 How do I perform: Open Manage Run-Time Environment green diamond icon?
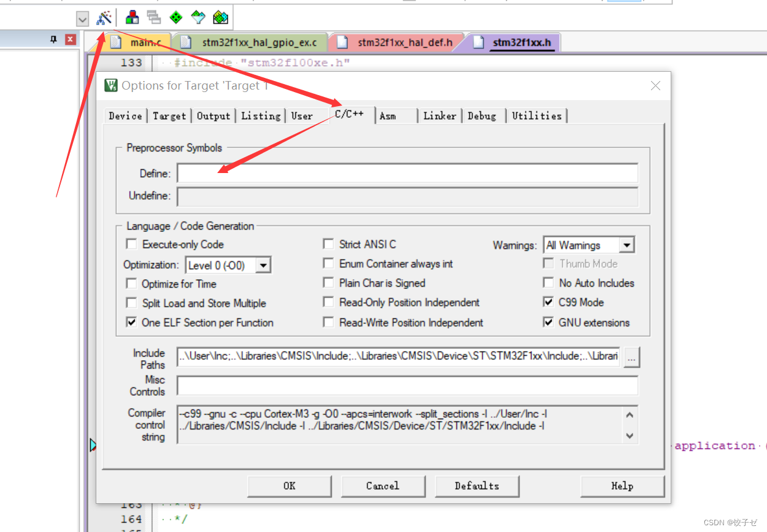[175, 17]
